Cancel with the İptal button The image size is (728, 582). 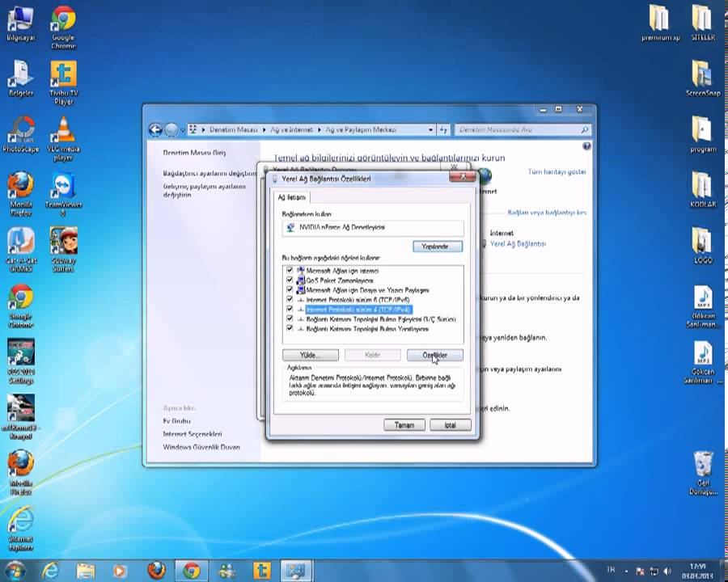[450, 424]
